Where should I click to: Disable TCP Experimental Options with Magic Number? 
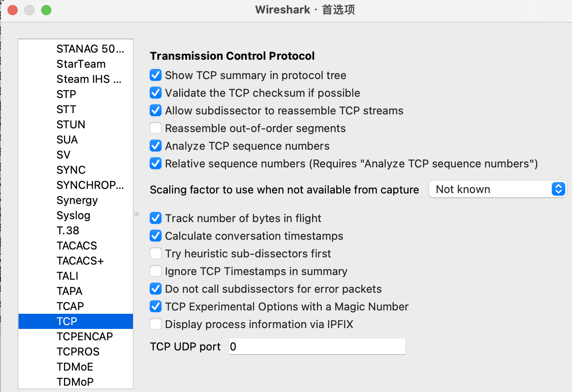tap(156, 307)
